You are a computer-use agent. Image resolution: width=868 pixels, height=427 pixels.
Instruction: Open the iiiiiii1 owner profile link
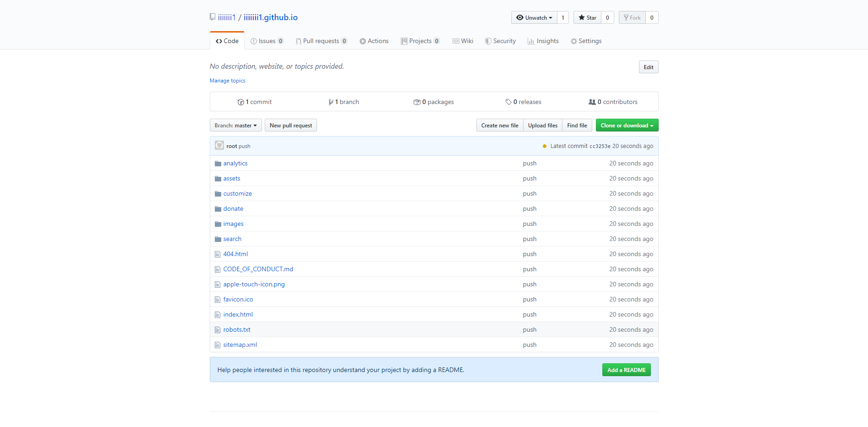pos(227,17)
